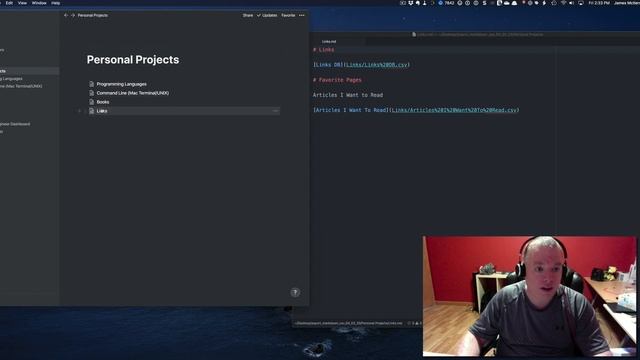Follow the Links/Links%20DB.csv link in editor
The height and width of the screenshot is (360, 640).
(377, 64)
